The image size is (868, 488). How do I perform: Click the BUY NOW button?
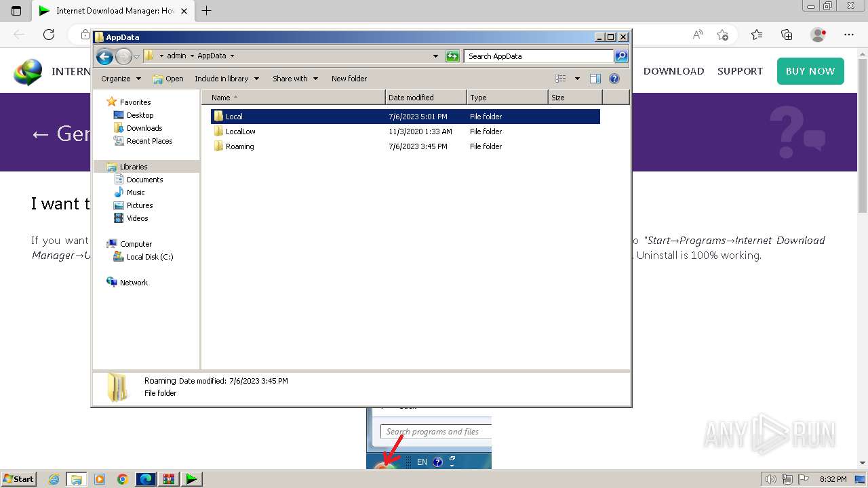coord(810,71)
